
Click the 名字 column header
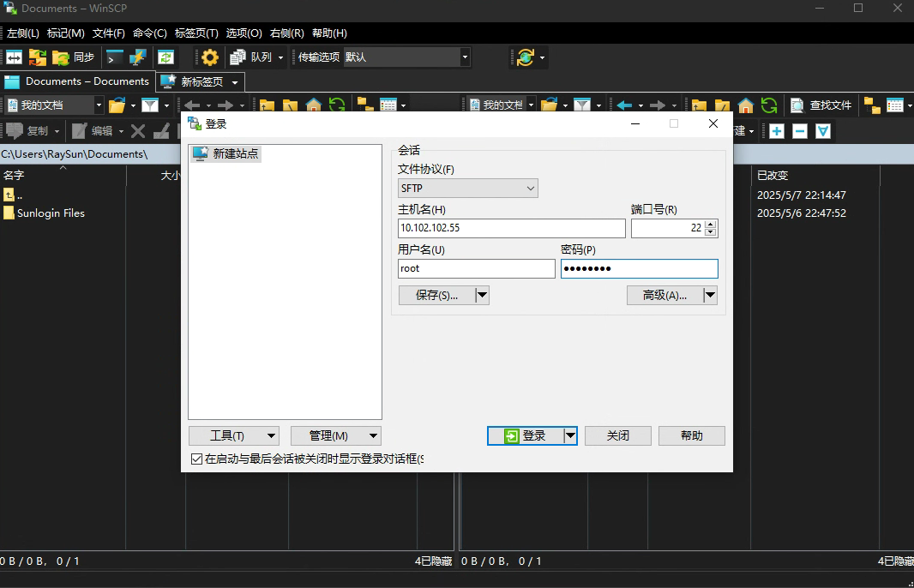point(63,176)
